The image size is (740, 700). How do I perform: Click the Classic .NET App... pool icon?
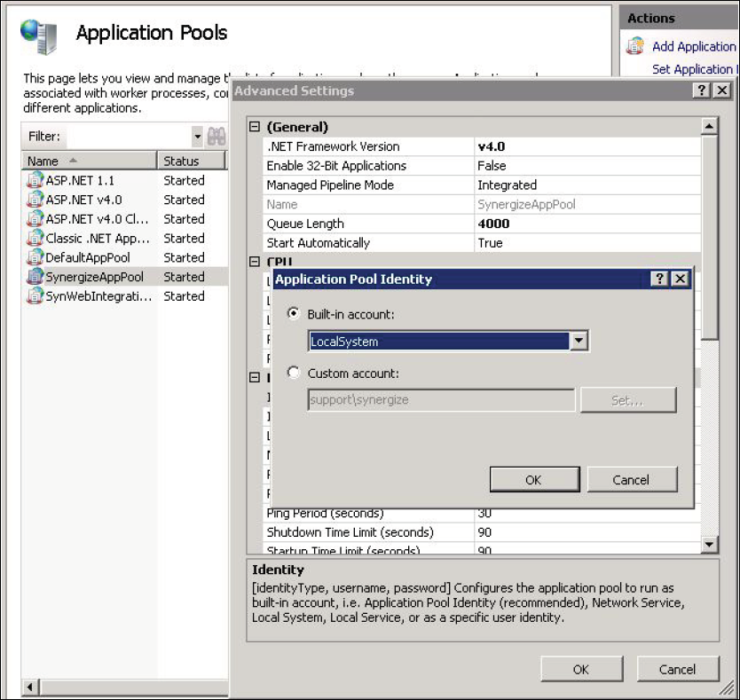pyautogui.click(x=35, y=239)
